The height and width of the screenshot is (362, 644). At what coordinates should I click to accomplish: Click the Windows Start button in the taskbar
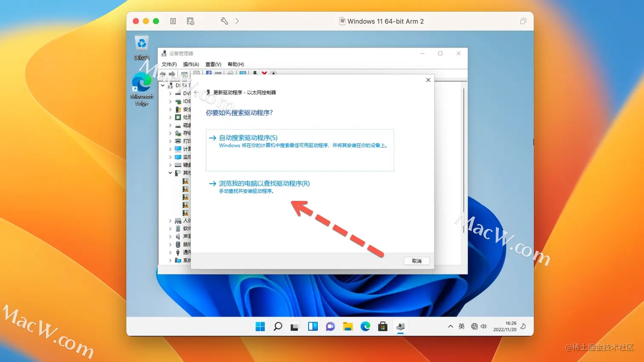[260, 326]
